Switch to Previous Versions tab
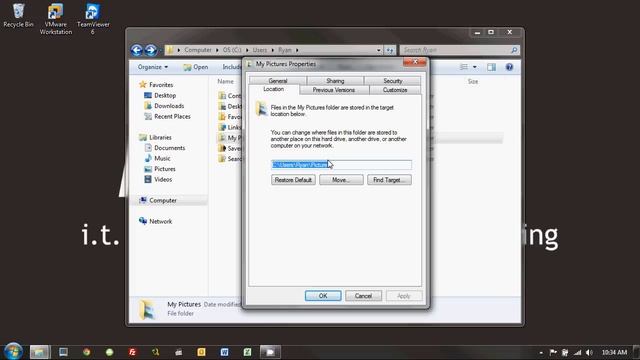 334,90
